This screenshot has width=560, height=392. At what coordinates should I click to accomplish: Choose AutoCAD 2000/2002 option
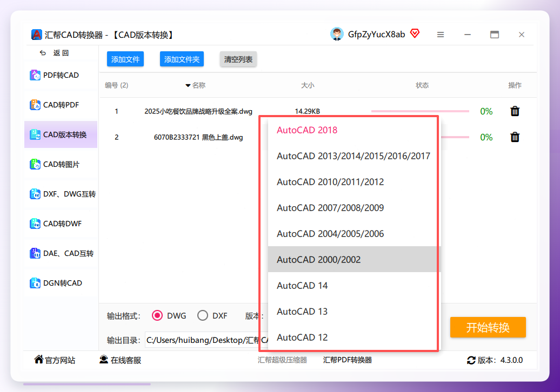[354, 259]
